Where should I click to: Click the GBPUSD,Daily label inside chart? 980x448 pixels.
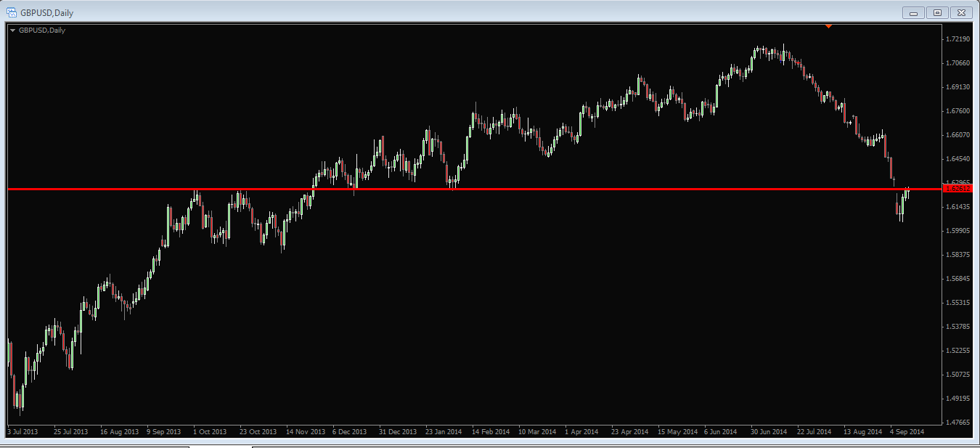coord(42,30)
